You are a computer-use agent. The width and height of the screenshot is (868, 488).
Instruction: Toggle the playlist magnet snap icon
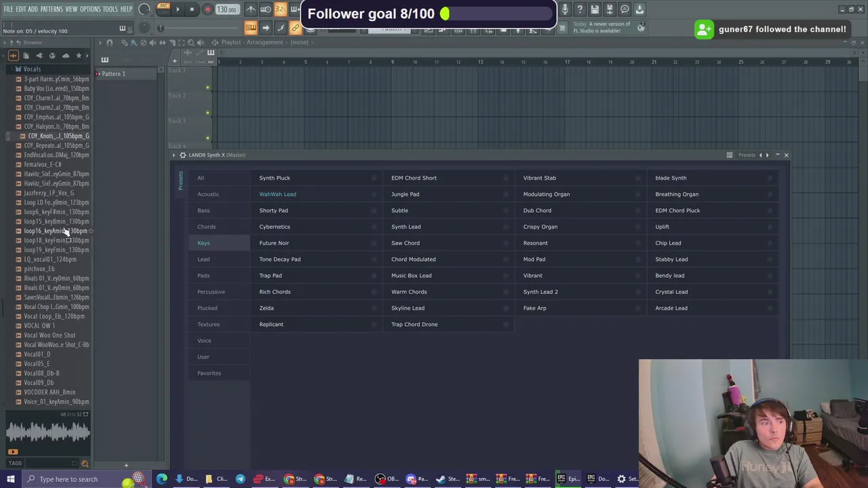pyautogui.click(x=109, y=42)
